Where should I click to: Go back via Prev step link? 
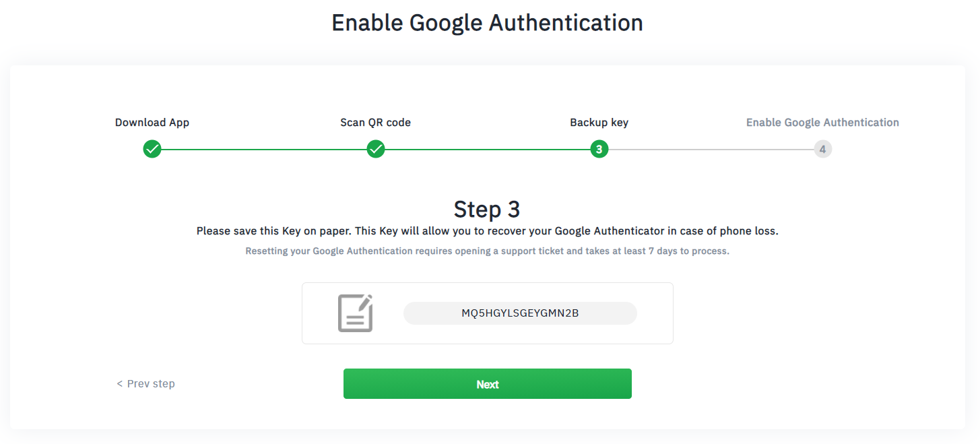[x=145, y=384]
